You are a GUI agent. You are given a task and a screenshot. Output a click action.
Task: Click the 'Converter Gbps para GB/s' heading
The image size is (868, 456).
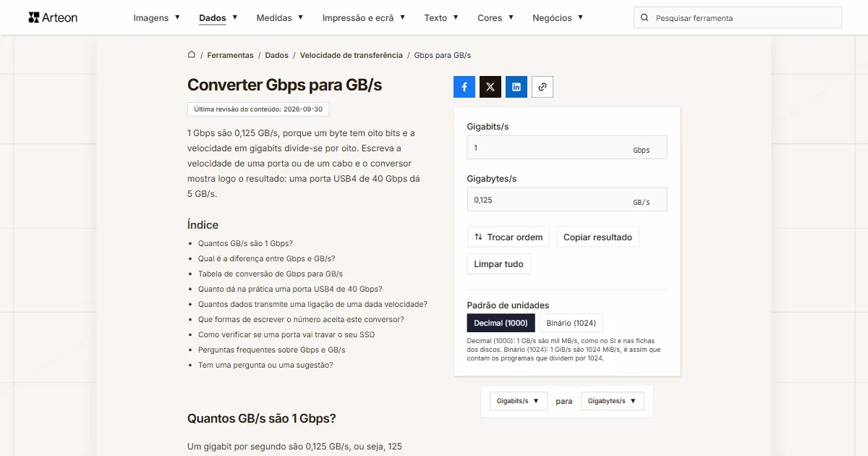284,85
